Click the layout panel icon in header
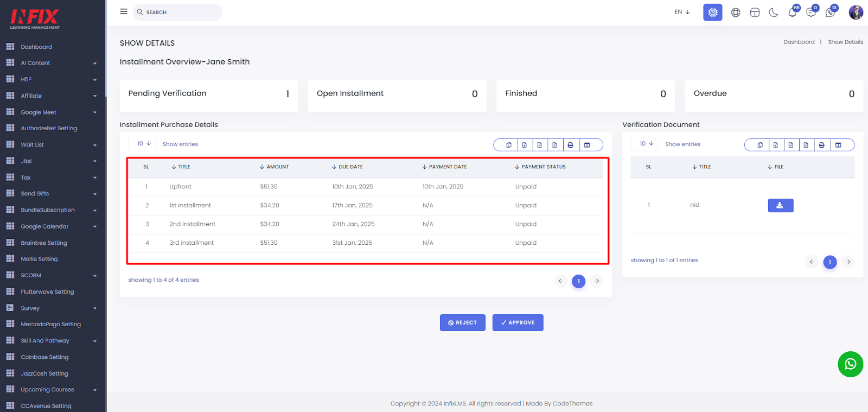The width and height of the screenshot is (868, 412). click(x=755, y=12)
